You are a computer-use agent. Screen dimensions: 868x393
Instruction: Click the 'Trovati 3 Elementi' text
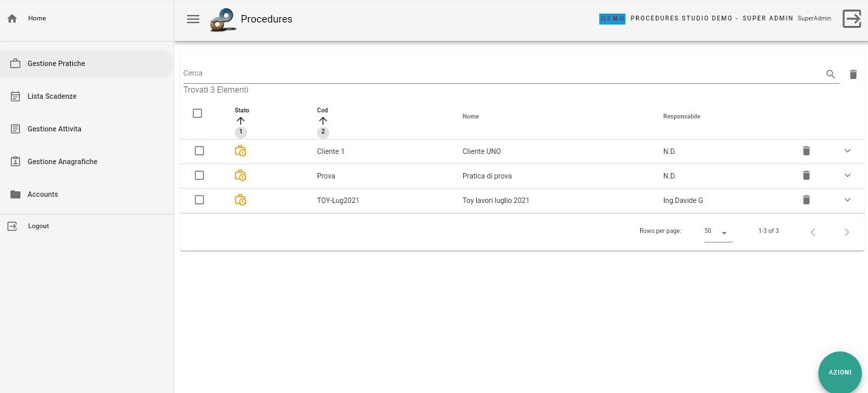point(216,90)
